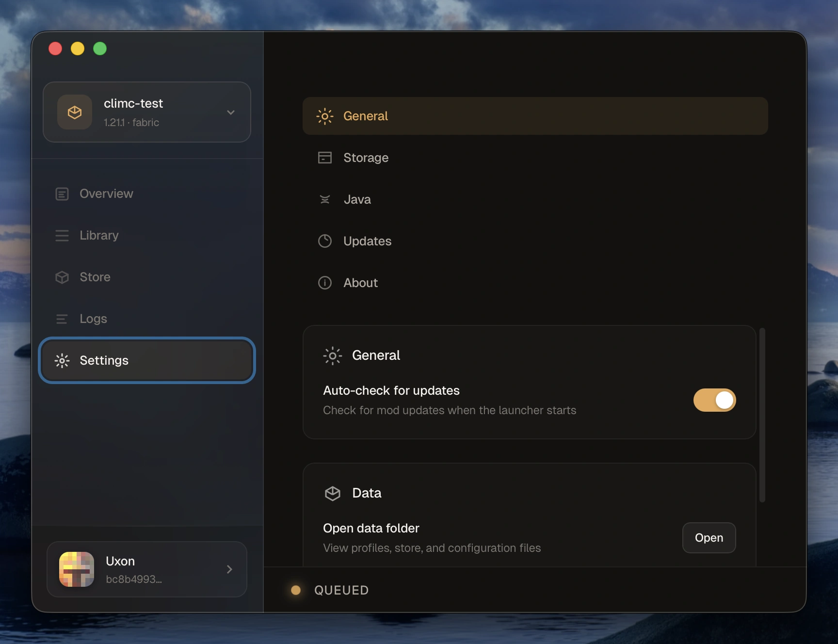Click the cube icon on climc-test profile
Screen dimensions: 838x644
pyautogui.click(x=74, y=112)
